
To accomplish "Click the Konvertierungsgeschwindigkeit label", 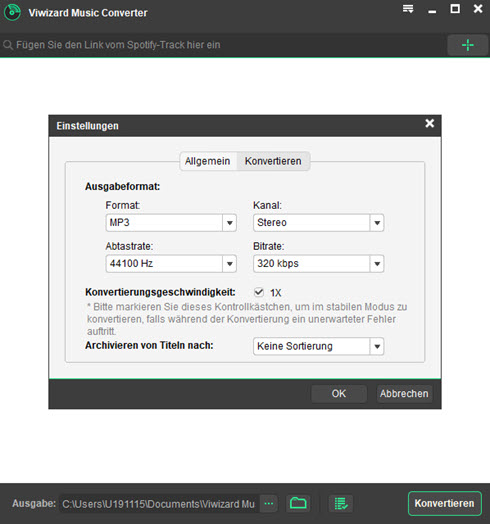I will [160, 292].
